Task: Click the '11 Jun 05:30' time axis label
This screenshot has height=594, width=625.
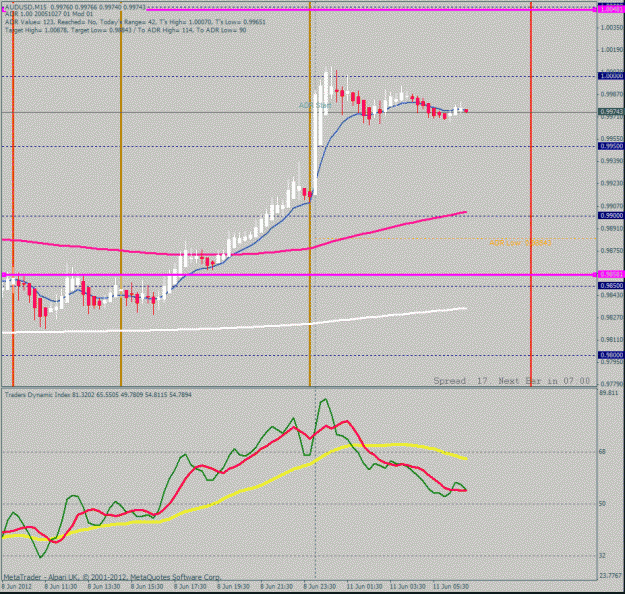Action: [x=451, y=587]
